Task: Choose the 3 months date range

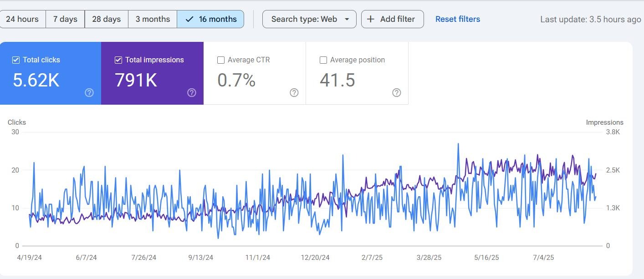Action: pos(153,19)
